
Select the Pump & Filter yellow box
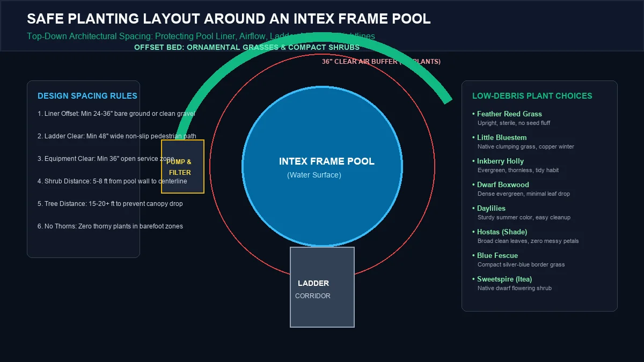coord(182,166)
